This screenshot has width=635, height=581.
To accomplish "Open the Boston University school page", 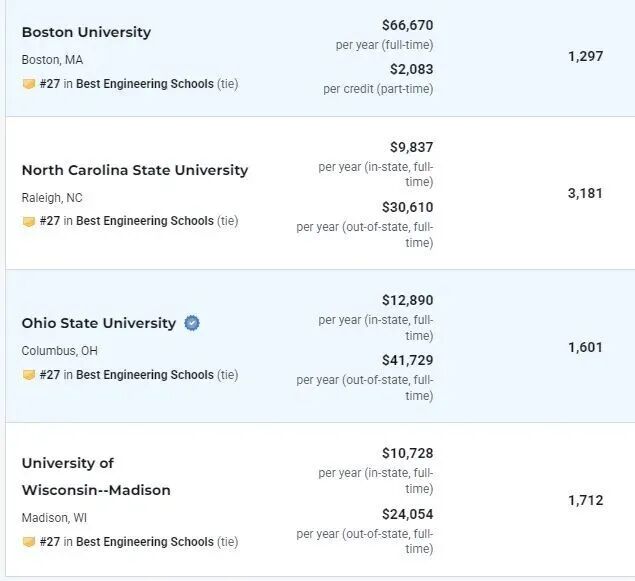I will tap(86, 32).
